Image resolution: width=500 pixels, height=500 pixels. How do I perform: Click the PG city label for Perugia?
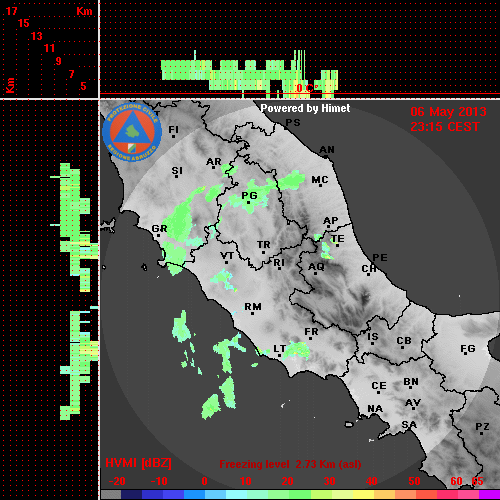point(249,196)
